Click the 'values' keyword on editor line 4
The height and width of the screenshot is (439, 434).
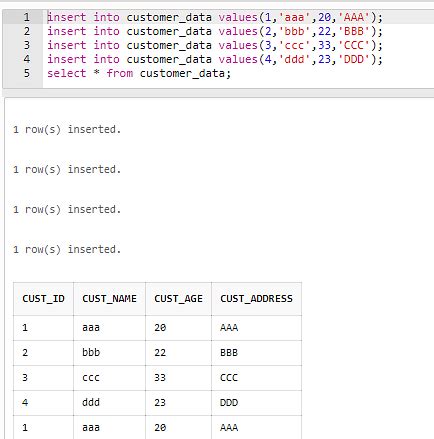tap(238, 59)
